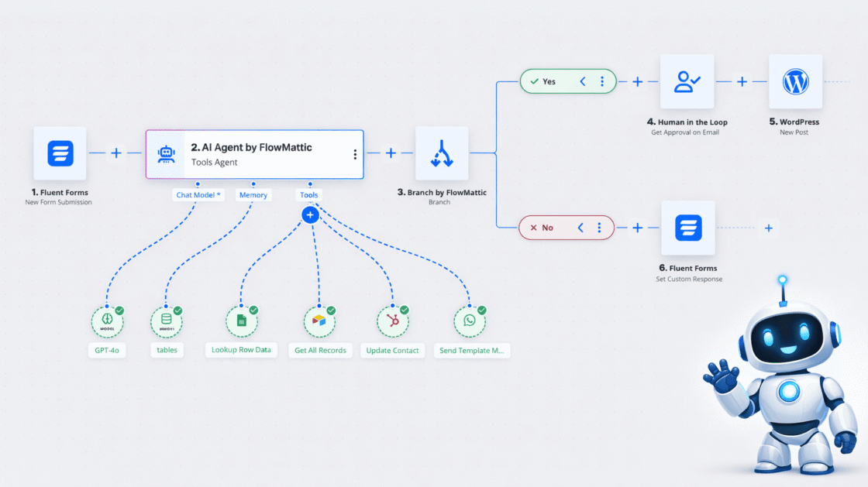The image size is (868, 487).
Task: Select the GPT-4o model icon
Action: point(106,321)
